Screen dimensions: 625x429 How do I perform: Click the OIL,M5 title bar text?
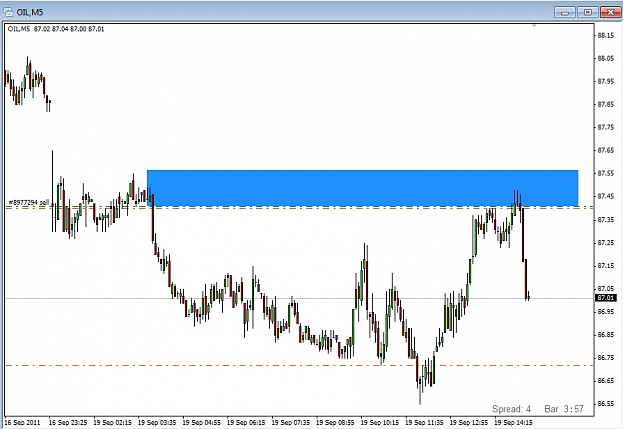30,12
